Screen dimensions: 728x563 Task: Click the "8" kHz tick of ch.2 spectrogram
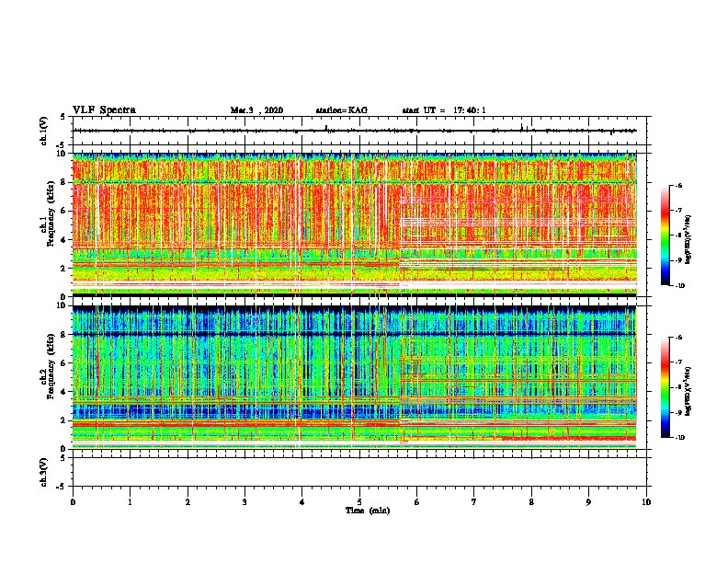(64, 335)
